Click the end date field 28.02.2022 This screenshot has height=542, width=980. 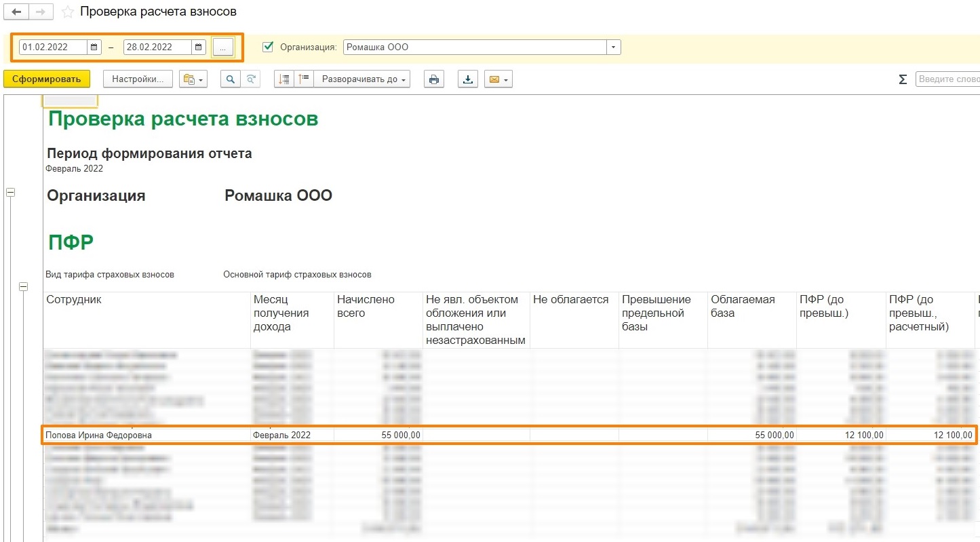[x=157, y=47]
